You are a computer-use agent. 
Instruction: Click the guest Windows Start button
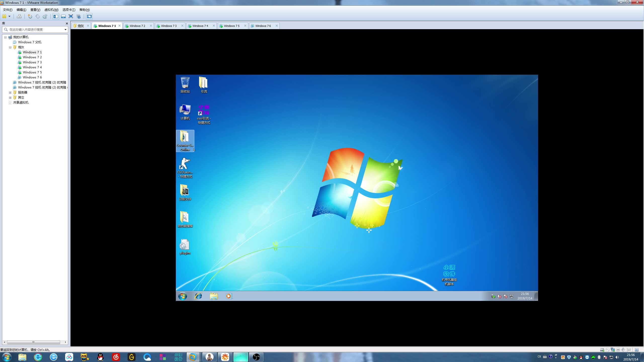coord(183,296)
